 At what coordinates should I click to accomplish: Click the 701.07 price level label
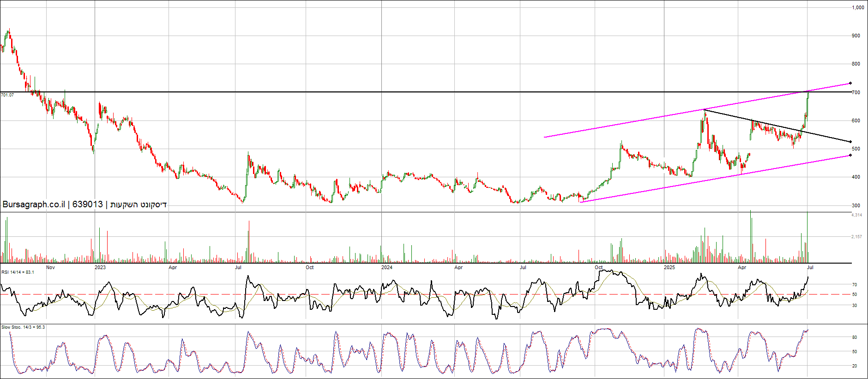pos(7,95)
